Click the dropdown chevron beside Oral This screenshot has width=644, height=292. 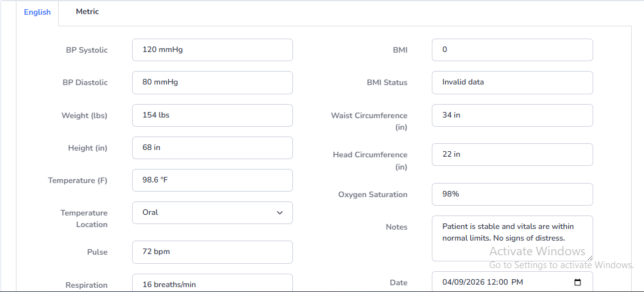280,212
